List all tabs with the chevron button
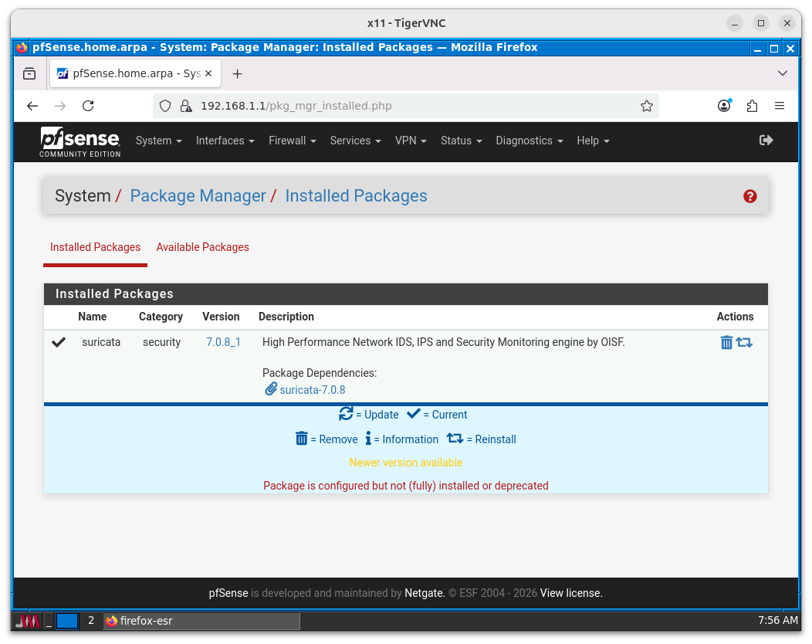Image resolution: width=812 pixels, height=644 pixels. click(x=783, y=73)
